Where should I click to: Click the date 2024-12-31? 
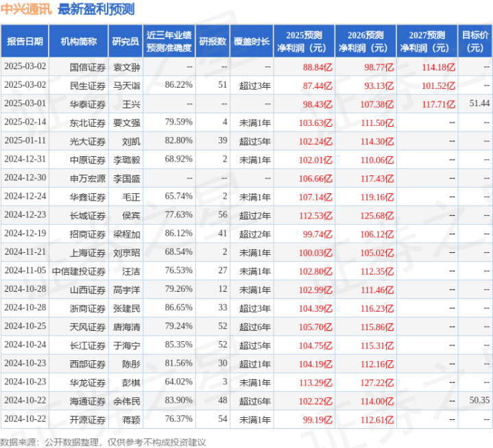25,159
